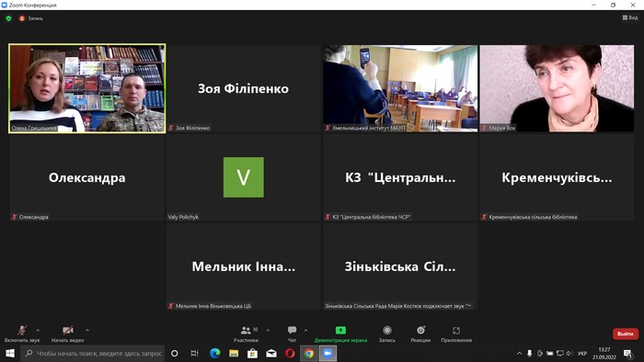Image resolution: width=644 pixels, height=362 pixels.
Task: Expand the chevron beside Chat
Action: 305,330
